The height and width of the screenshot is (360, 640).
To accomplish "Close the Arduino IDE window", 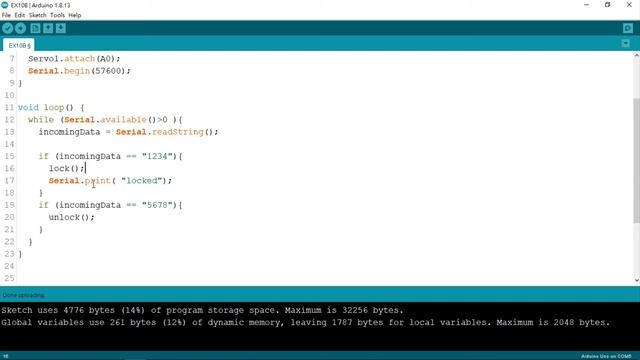I will click(629, 5).
